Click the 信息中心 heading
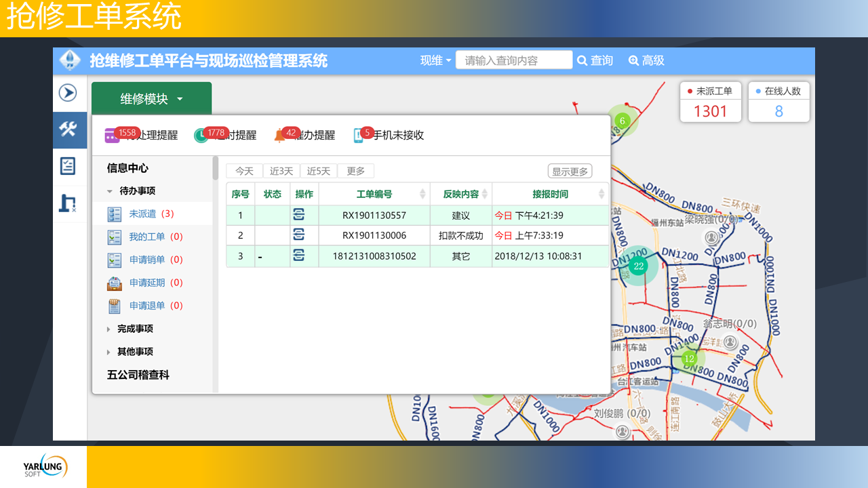 127,168
